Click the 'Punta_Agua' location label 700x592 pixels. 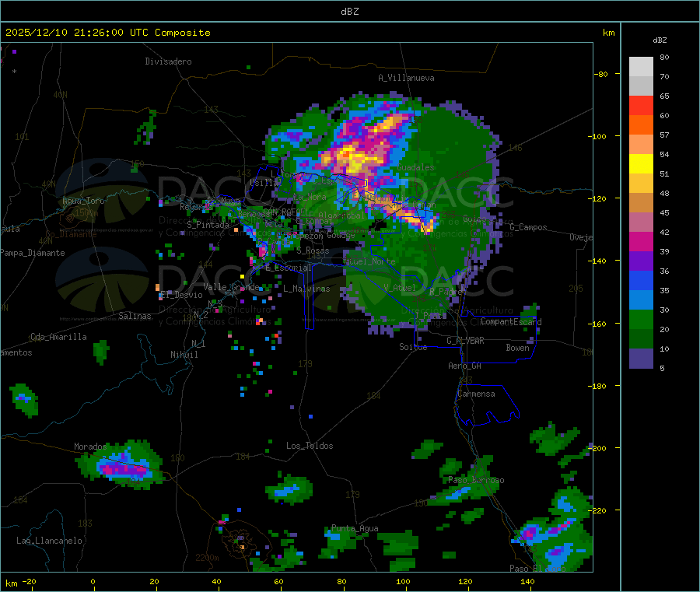coord(355,529)
